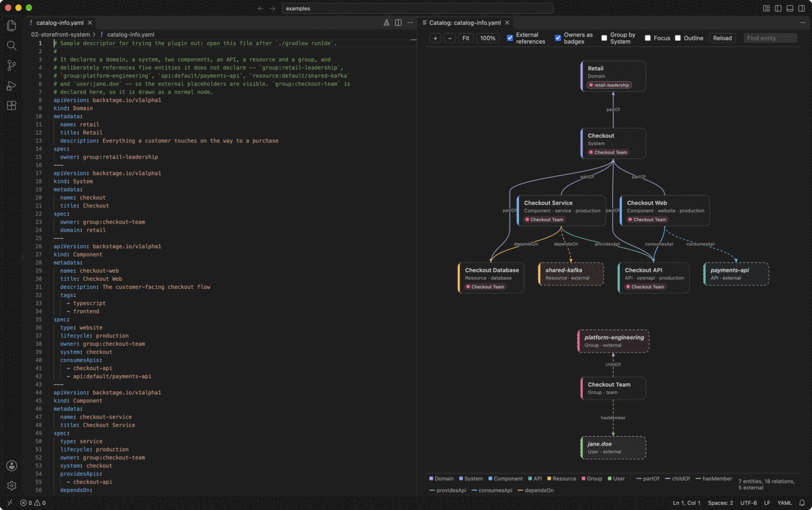Select the Checkout API node
This screenshot has width=812, height=510.
(654, 278)
